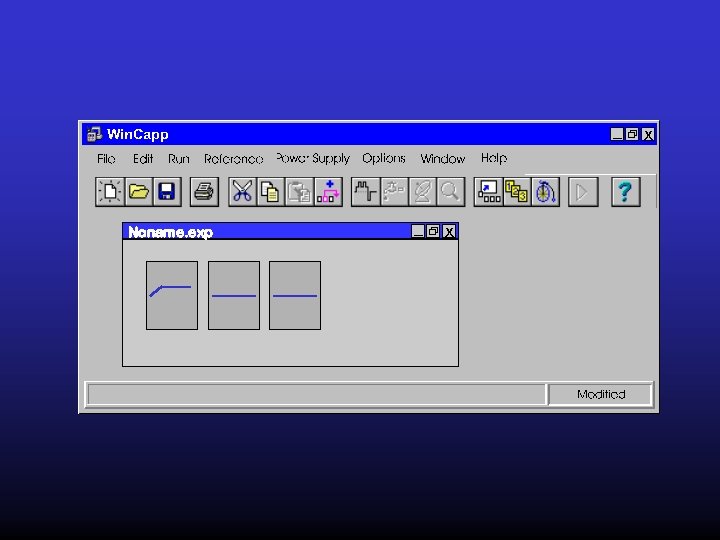Click the empty status bar message field

click(317, 394)
